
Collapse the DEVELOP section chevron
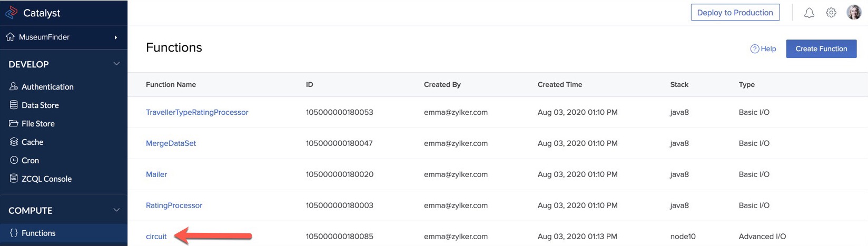click(116, 64)
